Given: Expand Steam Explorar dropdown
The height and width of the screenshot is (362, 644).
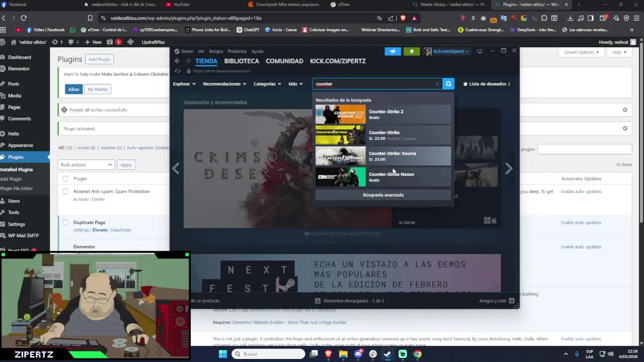Looking at the screenshot, I should click(184, 84).
